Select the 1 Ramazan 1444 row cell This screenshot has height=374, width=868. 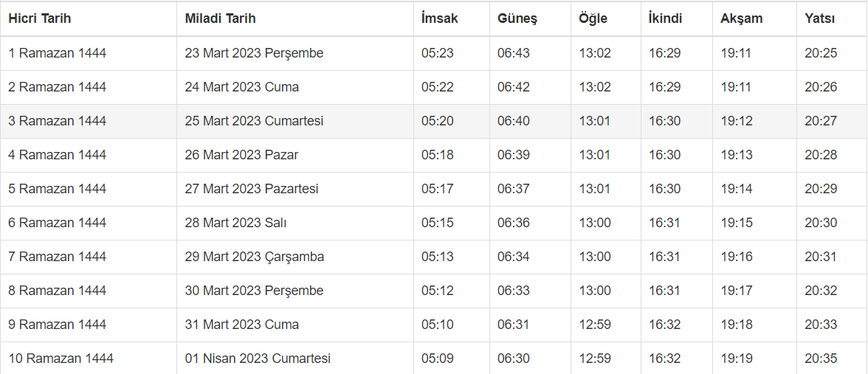(58, 53)
